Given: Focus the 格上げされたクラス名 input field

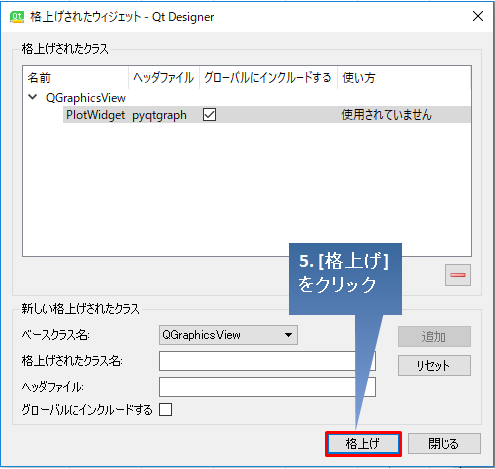Looking at the screenshot, I should point(267,361).
